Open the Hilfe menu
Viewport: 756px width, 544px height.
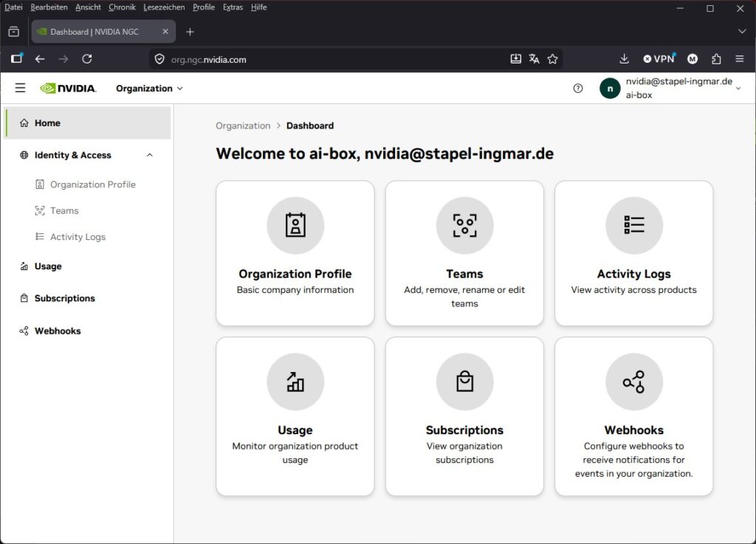click(258, 7)
